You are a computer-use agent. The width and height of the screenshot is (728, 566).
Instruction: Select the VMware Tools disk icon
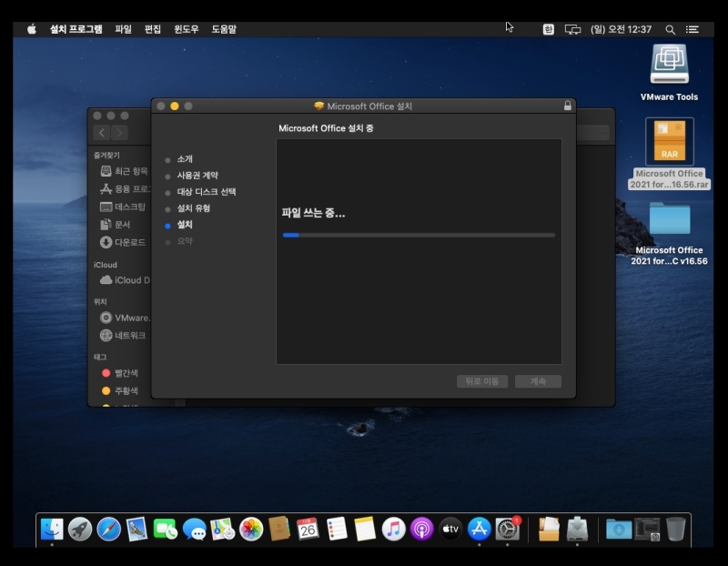point(669,65)
